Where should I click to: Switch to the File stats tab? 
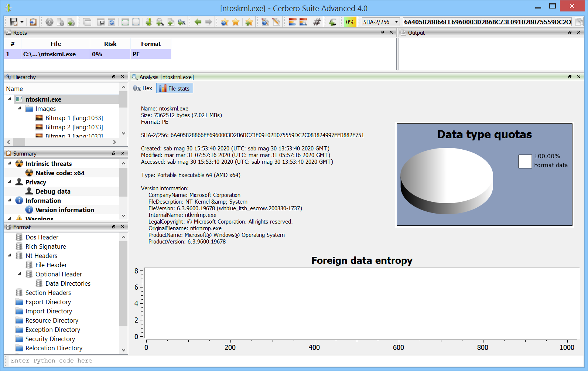(x=175, y=88)
